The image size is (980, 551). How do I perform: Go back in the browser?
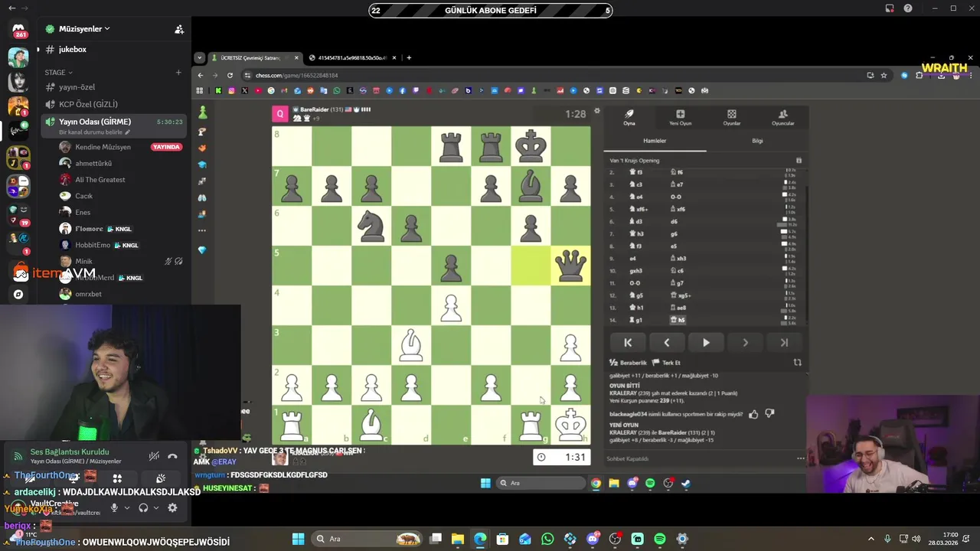tap(201, 75)
